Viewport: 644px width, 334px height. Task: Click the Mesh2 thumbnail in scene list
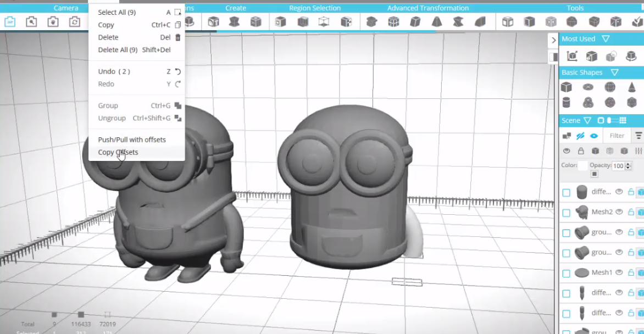pyautogui.click(x=581, y=212)
